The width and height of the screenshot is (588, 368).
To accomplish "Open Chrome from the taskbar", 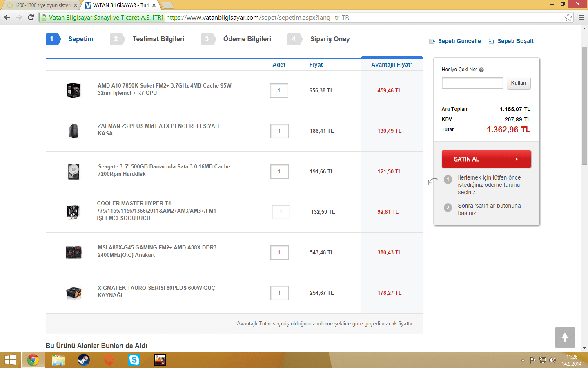I will click(x=33, y=360).
